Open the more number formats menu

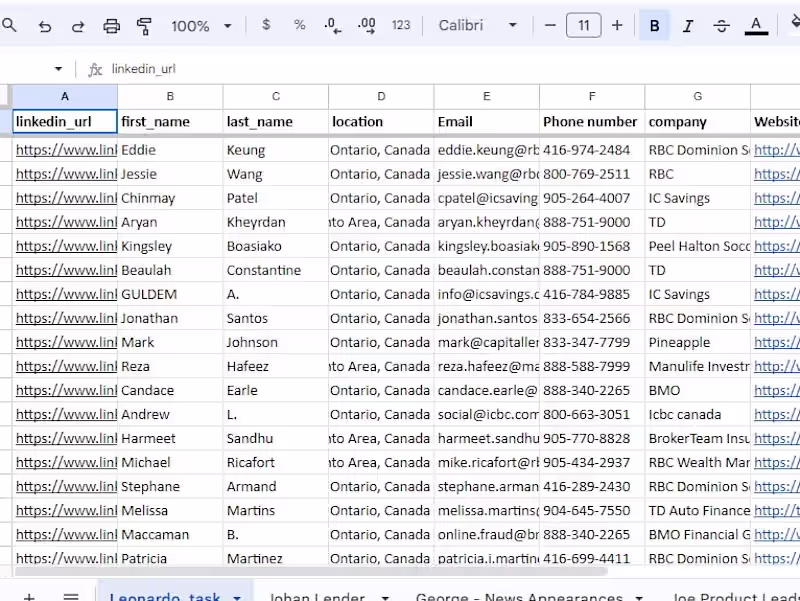coord(401,25)
